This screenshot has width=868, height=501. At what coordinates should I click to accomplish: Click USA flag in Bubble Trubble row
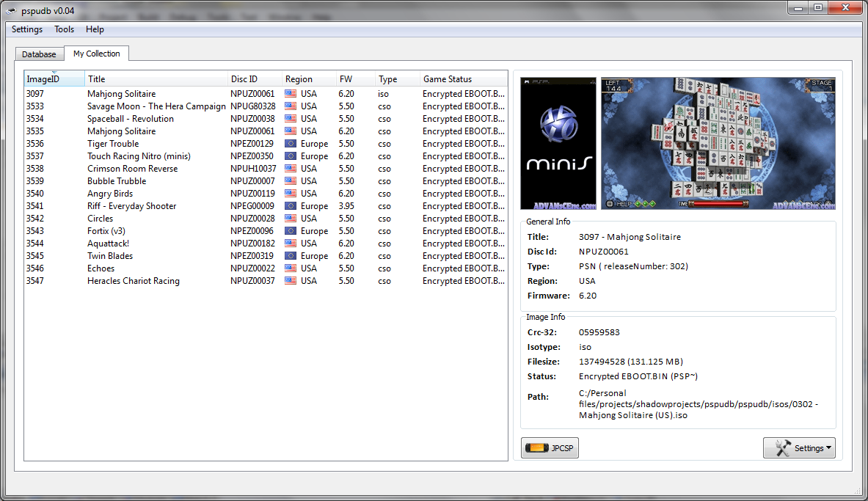coord(291,181)
